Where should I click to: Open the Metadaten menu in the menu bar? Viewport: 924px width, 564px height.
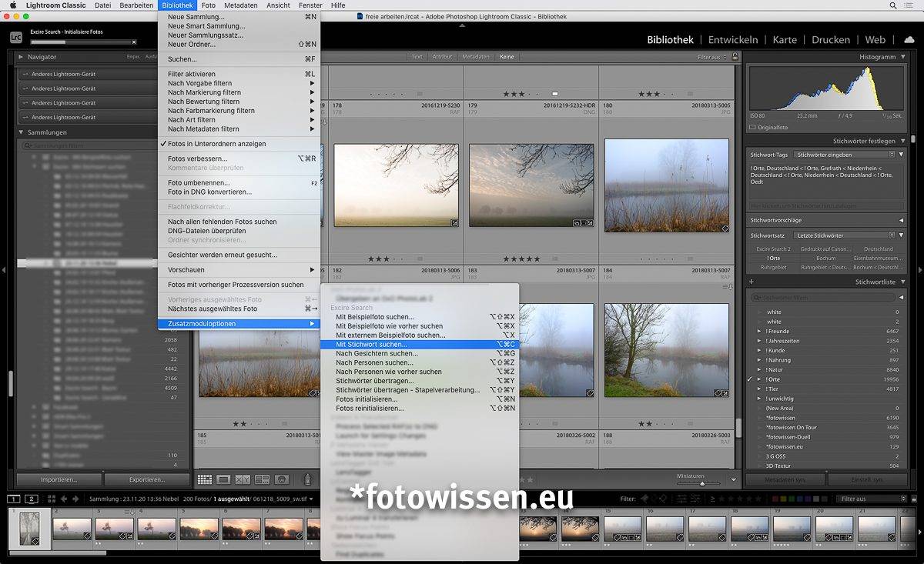click(241, 5)
